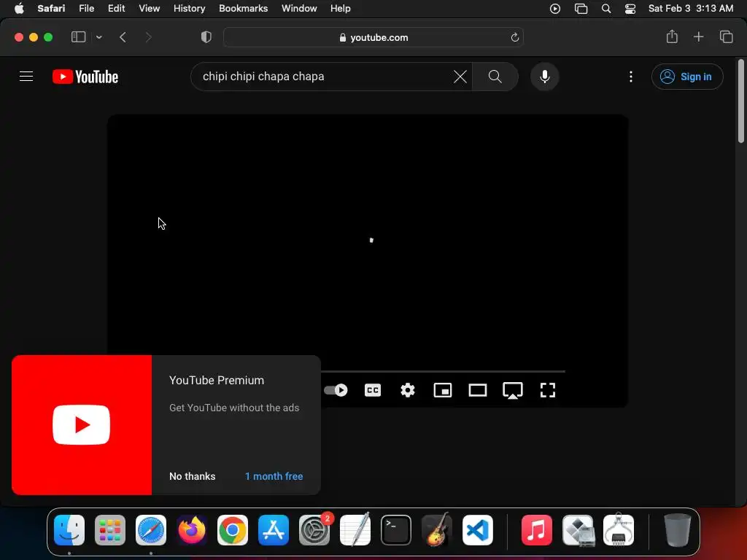747x560 pixels.
Task: Open Firefox from the Dock
Action: [192, 530]
